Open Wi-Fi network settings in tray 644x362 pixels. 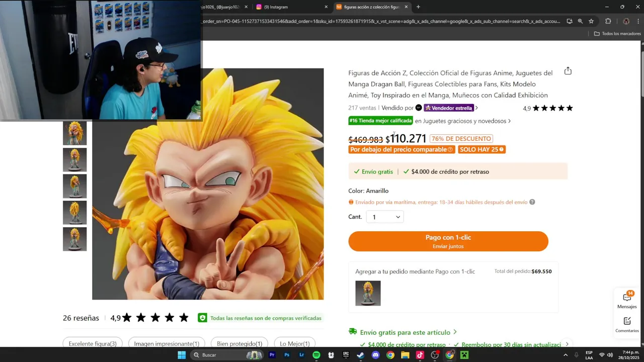pyautogui.click(x=602, y=355)
